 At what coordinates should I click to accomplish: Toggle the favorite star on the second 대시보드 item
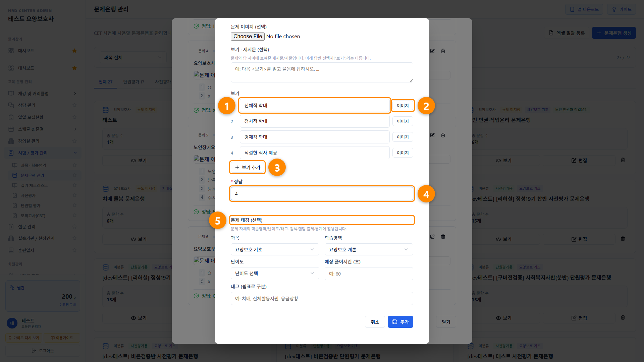point(74,68)
